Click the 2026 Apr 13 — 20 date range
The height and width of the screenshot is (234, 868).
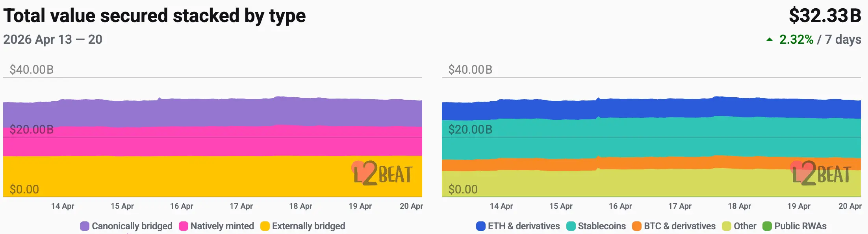(x=53, y=39)
